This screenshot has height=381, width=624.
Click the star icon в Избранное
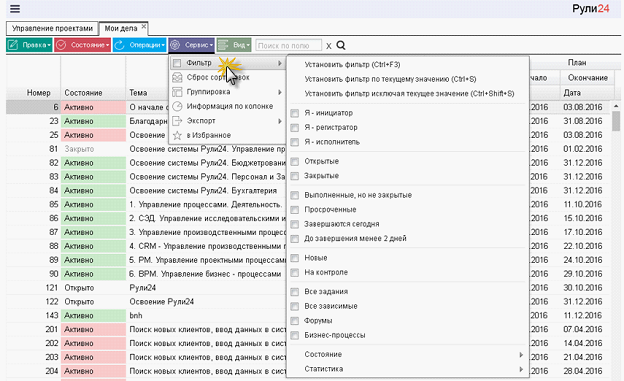tap(177, 135)
